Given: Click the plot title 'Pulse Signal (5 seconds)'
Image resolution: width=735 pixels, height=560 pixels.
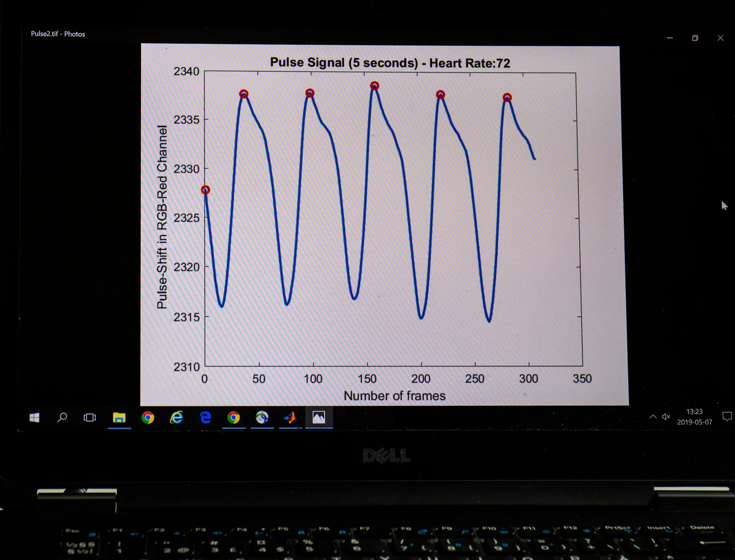Looking at the screenshot, I should click(344, 63).
